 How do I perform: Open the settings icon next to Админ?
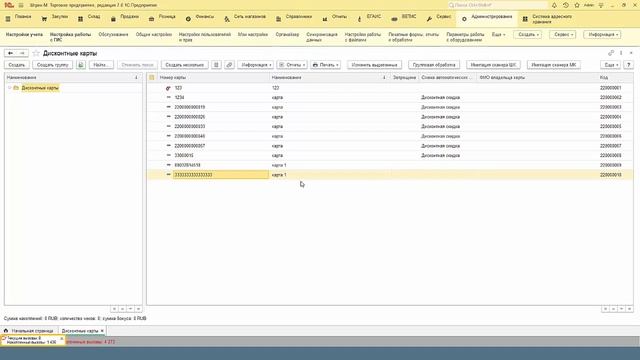(601, 5)
